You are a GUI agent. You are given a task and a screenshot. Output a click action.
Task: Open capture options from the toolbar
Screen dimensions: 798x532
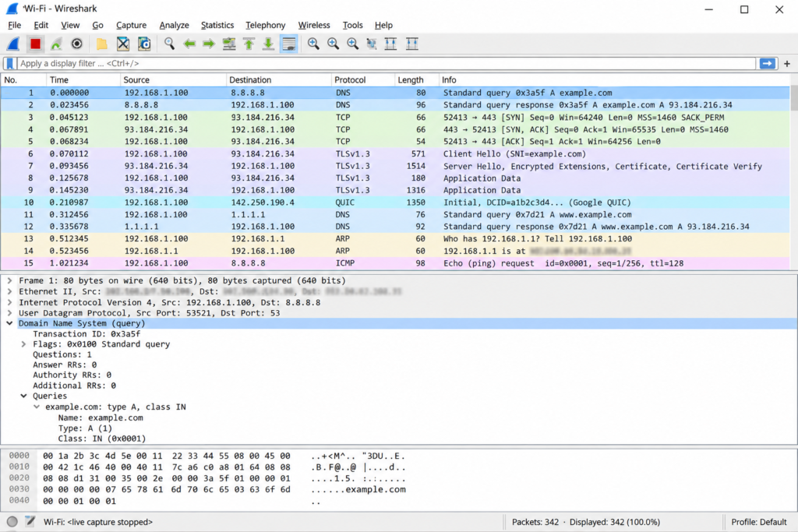(77, 44)
